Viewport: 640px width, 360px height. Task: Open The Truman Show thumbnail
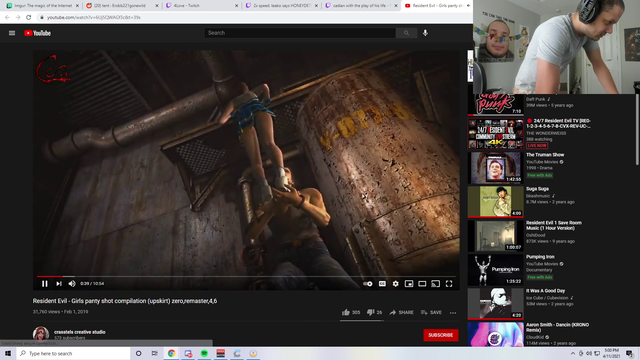pos(496,168)
